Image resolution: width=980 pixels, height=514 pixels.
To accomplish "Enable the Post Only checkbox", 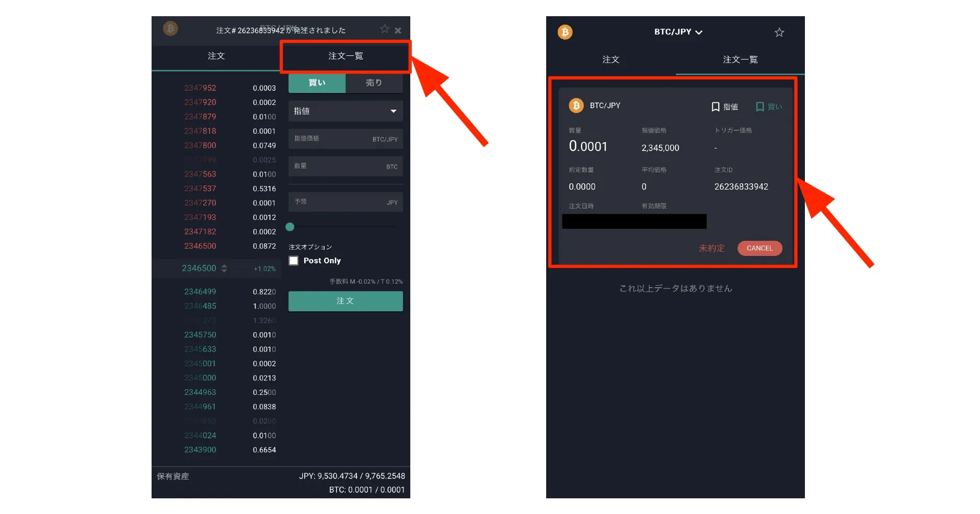I will (x=294, y=261).
